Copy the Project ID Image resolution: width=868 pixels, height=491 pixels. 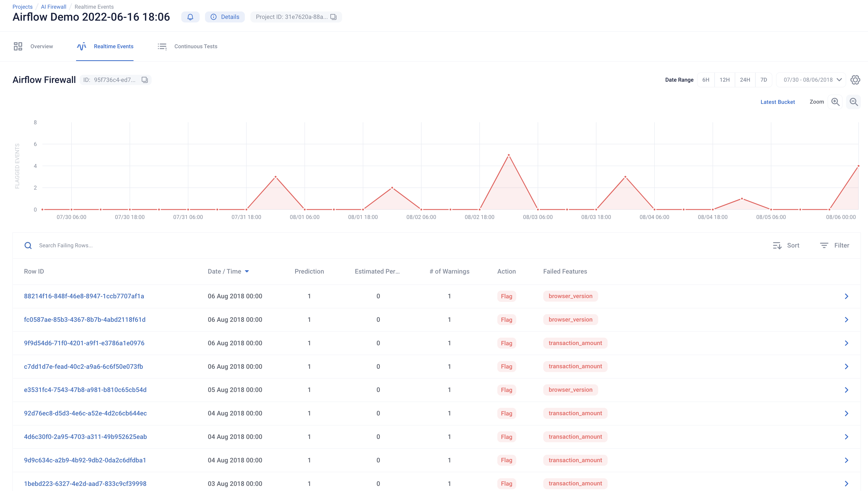[x=333, y=17]
